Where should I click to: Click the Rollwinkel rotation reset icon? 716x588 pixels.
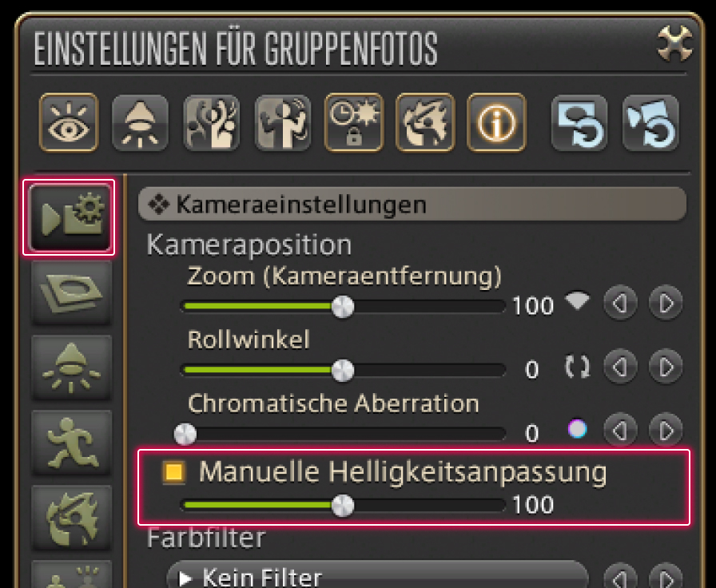(x=577, y=367)
